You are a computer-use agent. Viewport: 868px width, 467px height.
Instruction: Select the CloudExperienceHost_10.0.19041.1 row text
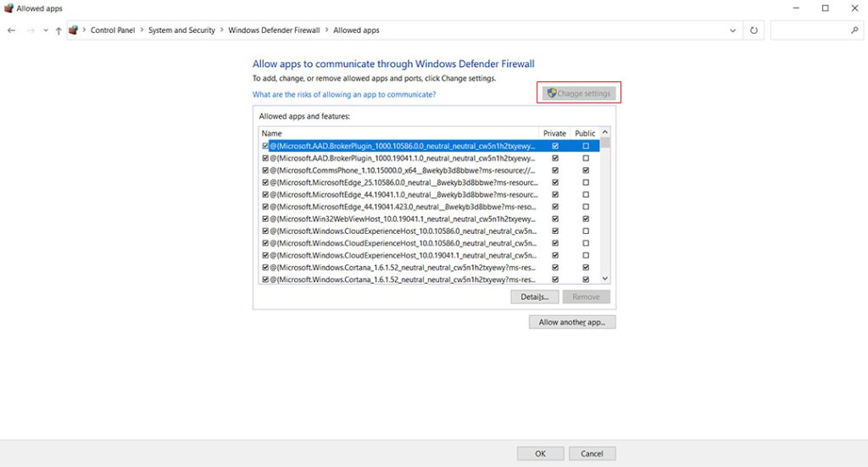pyautogui.click(x=403, y=256)
